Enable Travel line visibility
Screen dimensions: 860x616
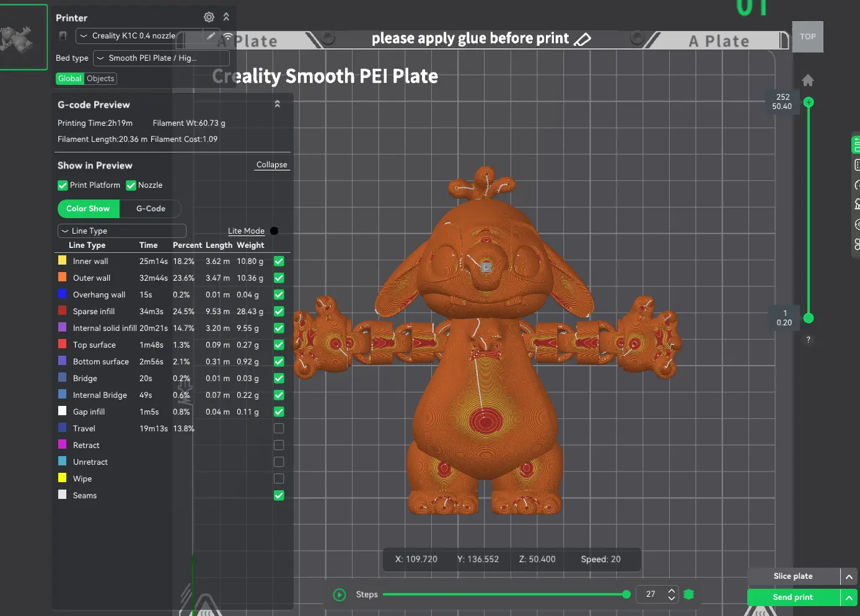pos(279,429)
